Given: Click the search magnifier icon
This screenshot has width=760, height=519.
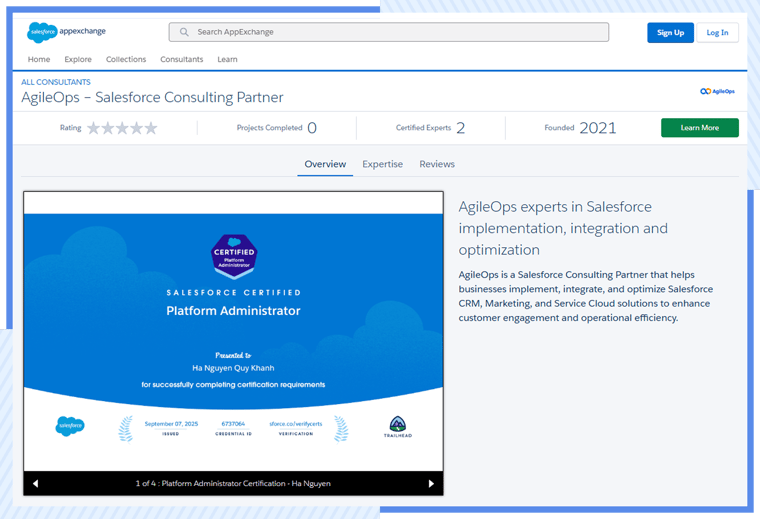Looking at the screenshot, I should pos(184,32).
